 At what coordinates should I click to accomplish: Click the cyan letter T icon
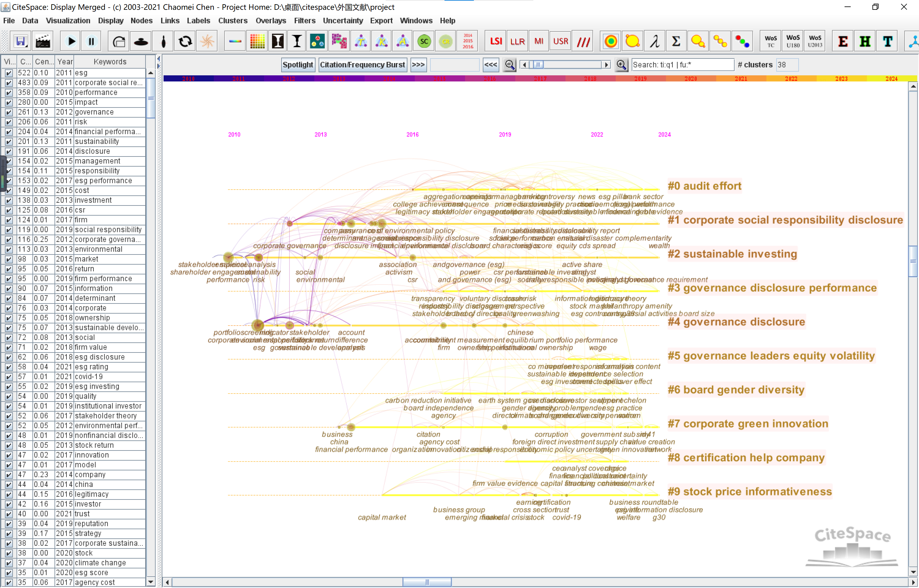887,41
